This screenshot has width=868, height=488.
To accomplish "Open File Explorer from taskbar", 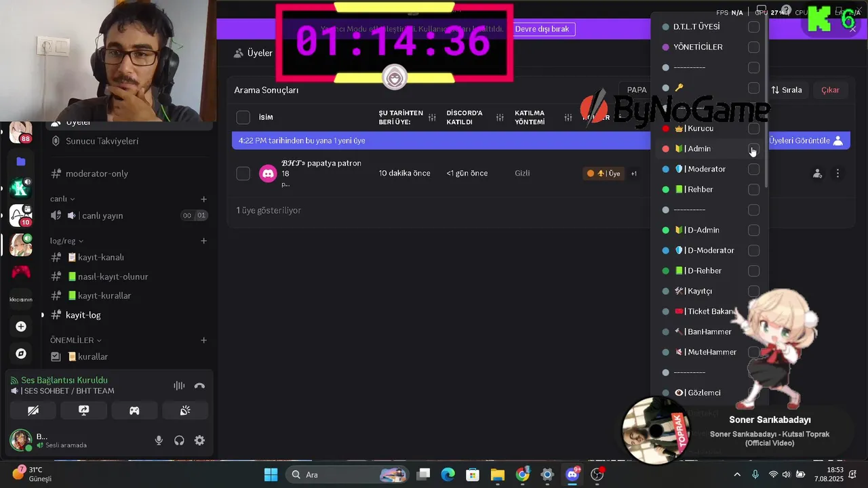I will (498, 474).
